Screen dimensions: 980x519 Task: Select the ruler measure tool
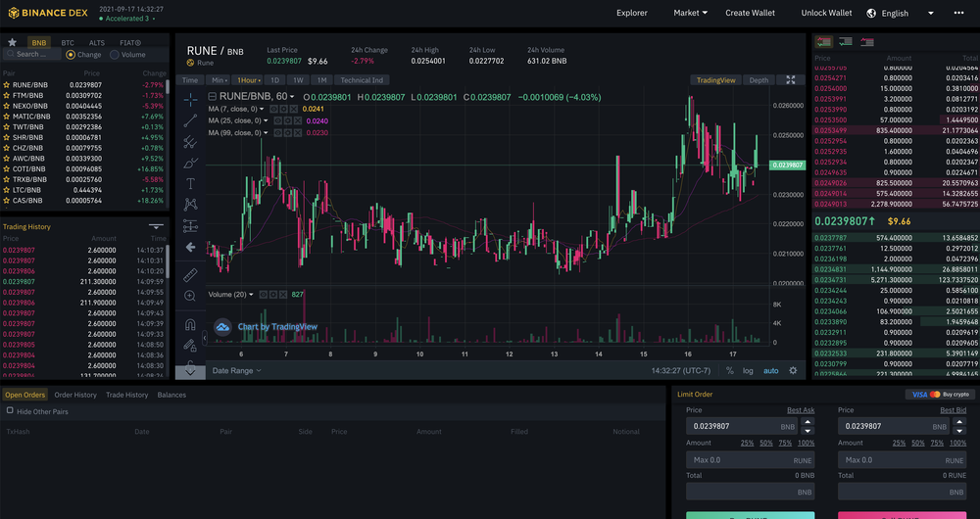pyautogui.click(x=190, y=275)
